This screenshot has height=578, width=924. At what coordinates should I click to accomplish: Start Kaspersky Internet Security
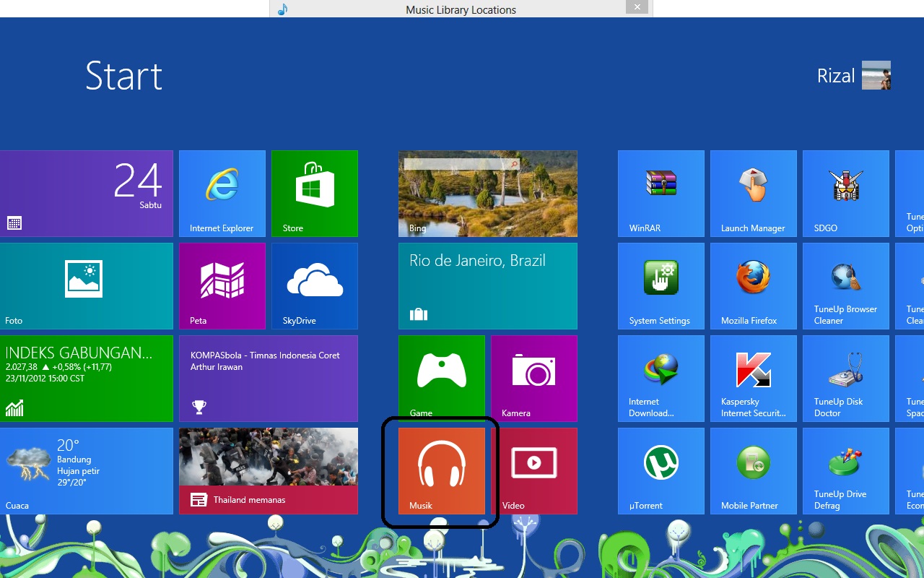coord(753,378)
